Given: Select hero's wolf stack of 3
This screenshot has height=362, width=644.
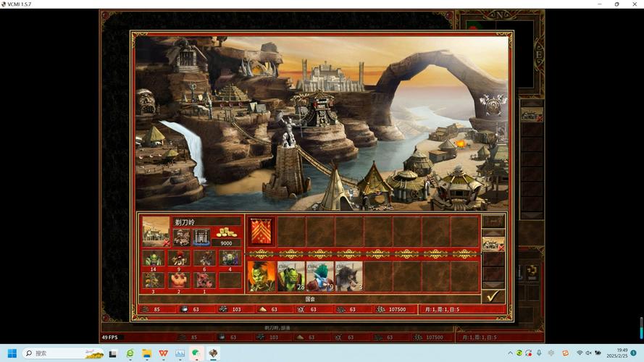Looking at the screenshot, I should tap(348, 277).
